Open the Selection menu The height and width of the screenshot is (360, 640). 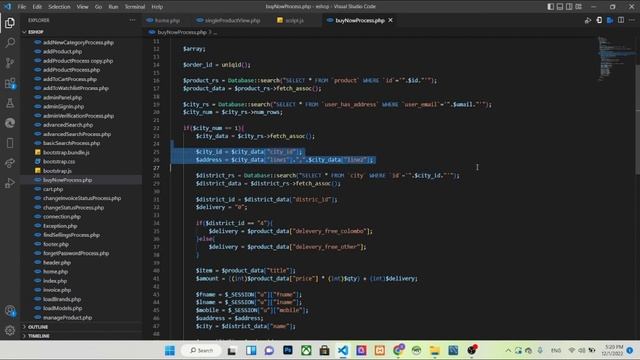coord(59,7)
